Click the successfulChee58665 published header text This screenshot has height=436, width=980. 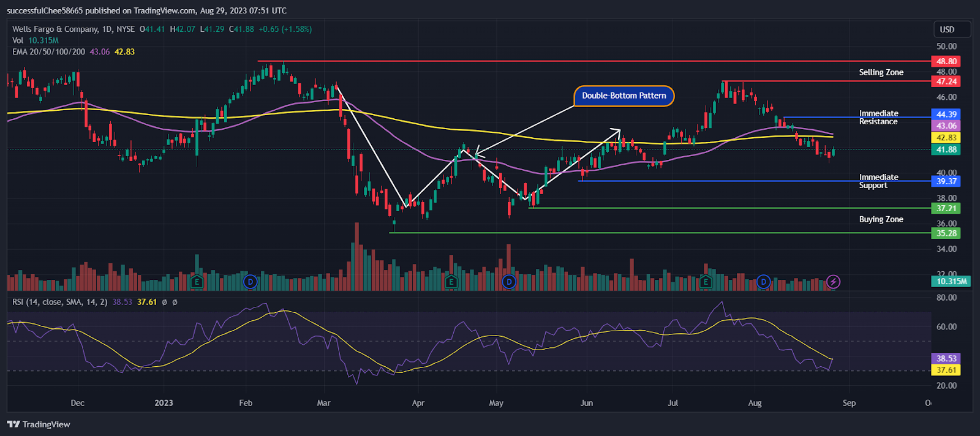146,10
